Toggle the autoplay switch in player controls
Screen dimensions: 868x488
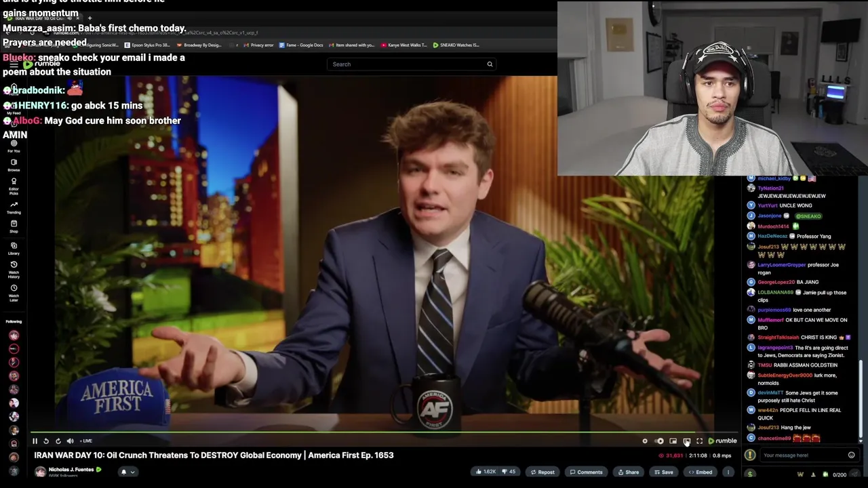point(659,441)
